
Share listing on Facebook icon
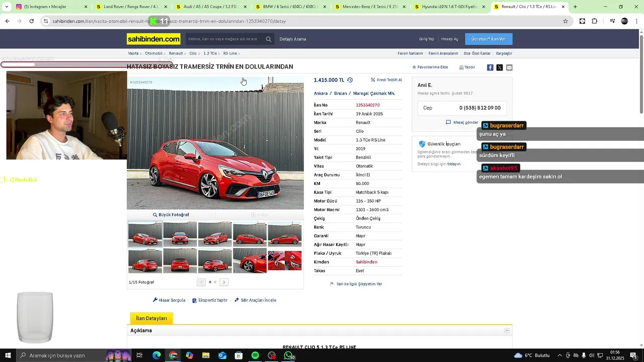pos(490,67)
